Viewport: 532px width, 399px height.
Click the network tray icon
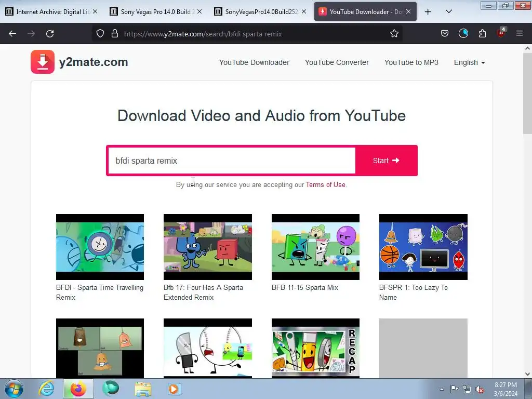click(467, 389)
